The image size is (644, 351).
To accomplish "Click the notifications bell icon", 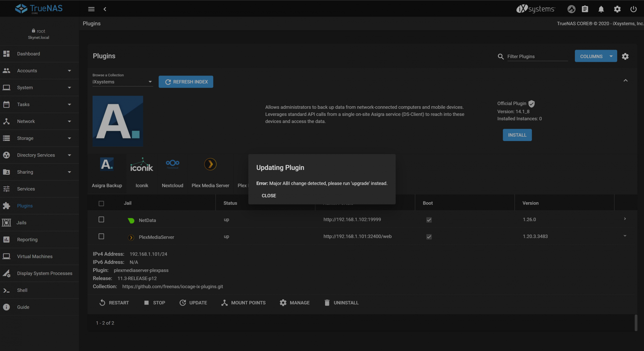I will click(x=601, y=9).
